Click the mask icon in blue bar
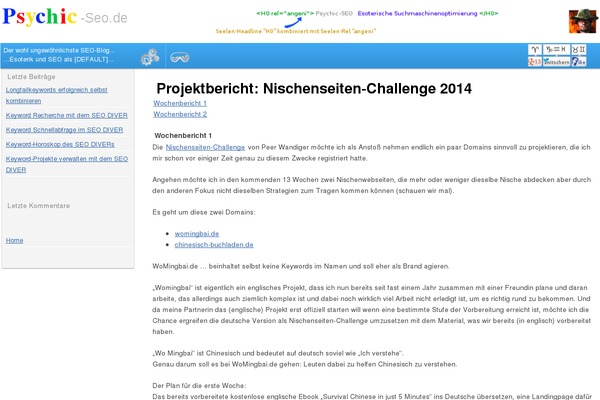Image resolution: width=600 pixels, height=400 pixels. point(180,57)
